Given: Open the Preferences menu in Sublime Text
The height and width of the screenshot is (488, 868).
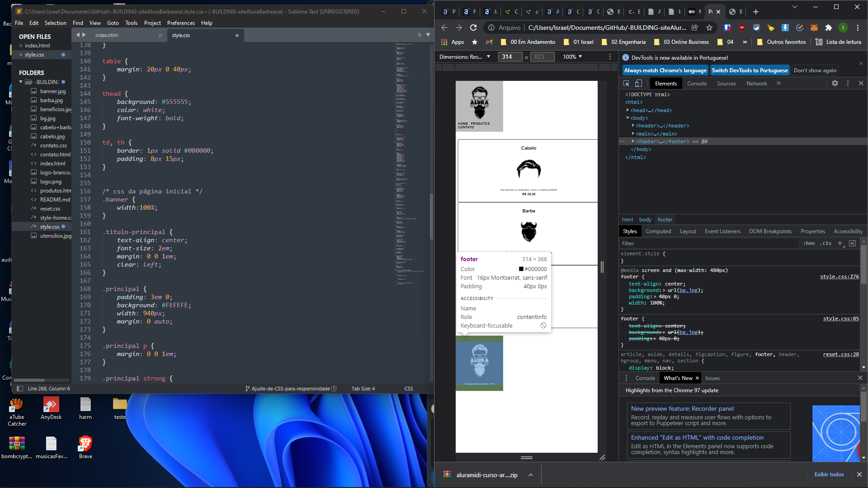Looking at the screenshot, I should 181,23.
